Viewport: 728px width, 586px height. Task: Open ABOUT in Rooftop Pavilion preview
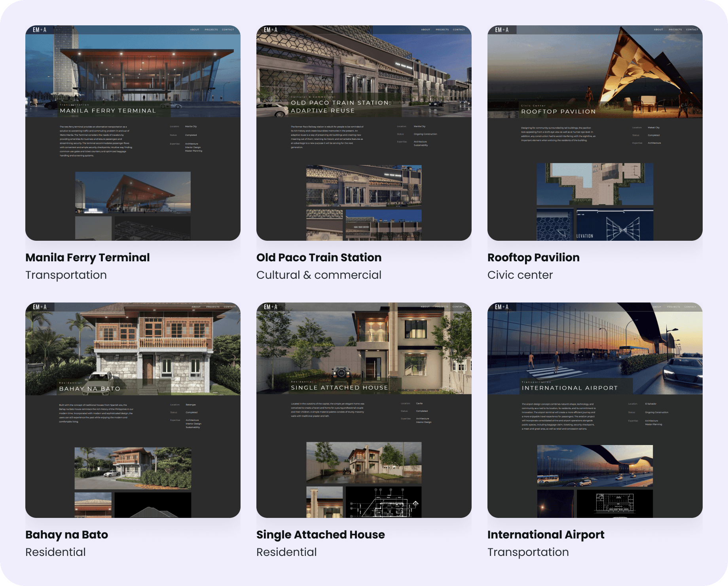[658, 30]
